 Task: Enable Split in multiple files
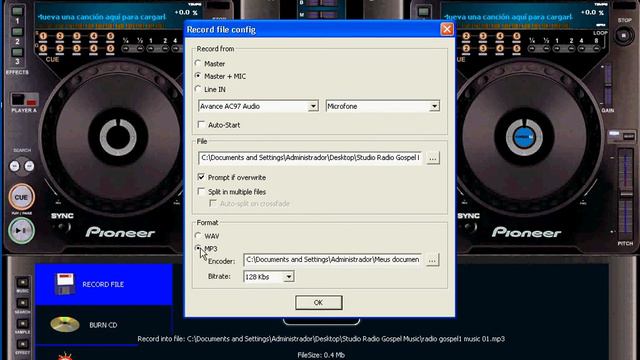(201, 191)
